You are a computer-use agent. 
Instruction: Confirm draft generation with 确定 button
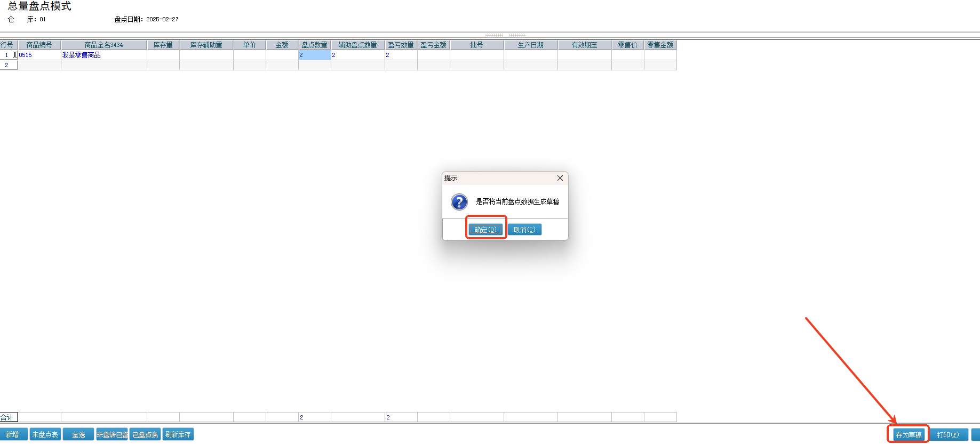click(485, 230)
